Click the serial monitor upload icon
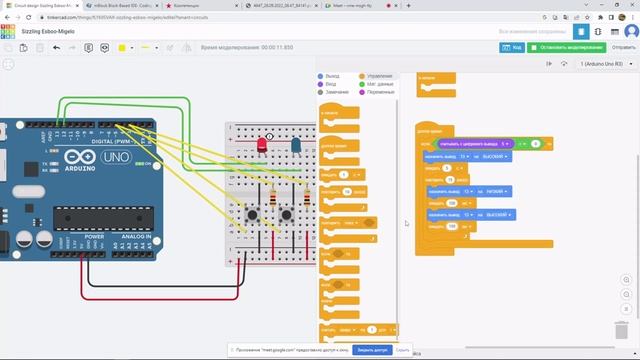This screenshot has height=360, width=640. 564,64
